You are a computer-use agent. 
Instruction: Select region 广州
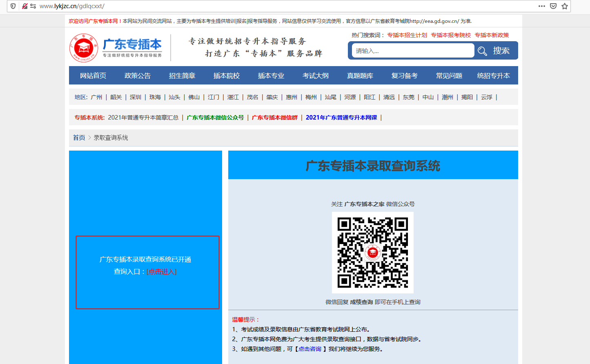(x=97, y=97)
